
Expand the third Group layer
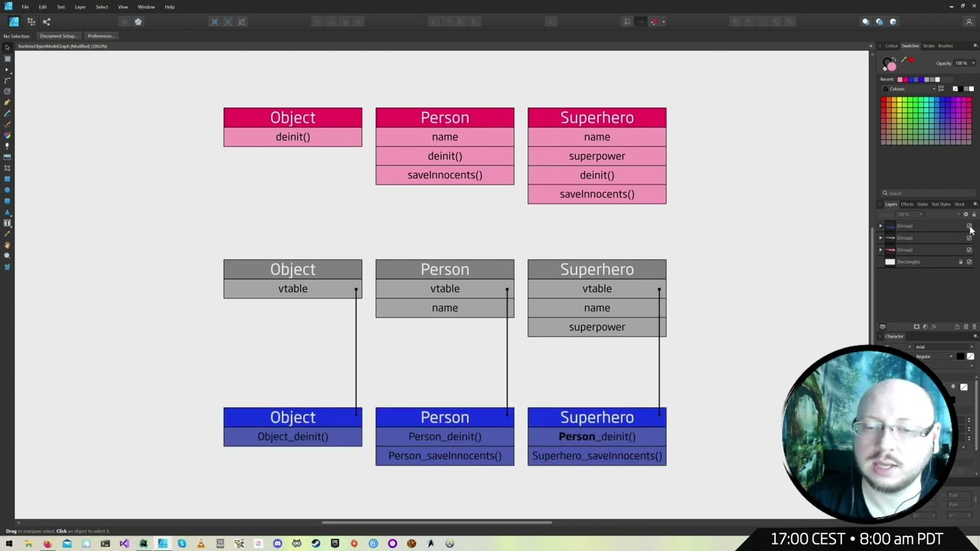pyautogui.click(x=880, y=249)
